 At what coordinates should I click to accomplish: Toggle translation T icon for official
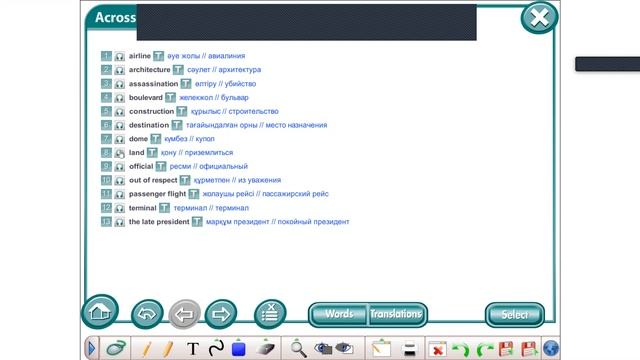click(161, 167)
